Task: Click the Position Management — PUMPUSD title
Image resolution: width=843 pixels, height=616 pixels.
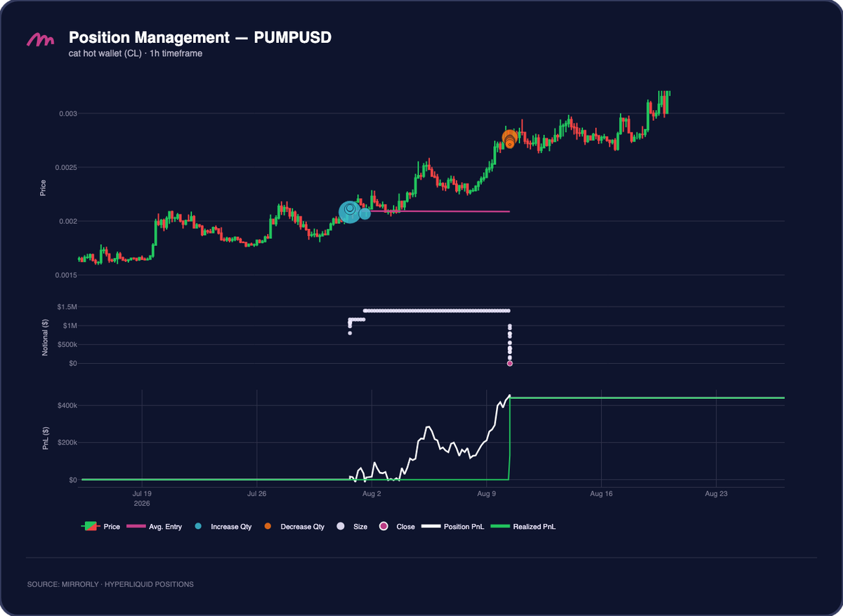Action: pyautogui.click(x=200, y=38)
